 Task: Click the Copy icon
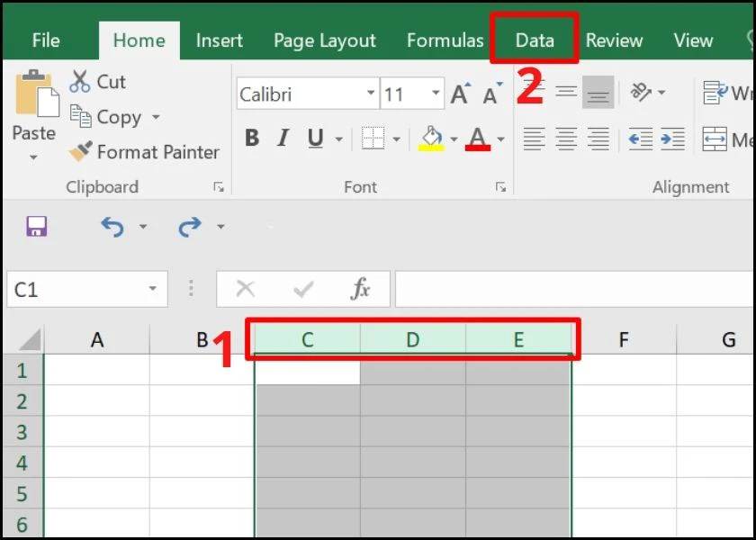pos(80,116)
